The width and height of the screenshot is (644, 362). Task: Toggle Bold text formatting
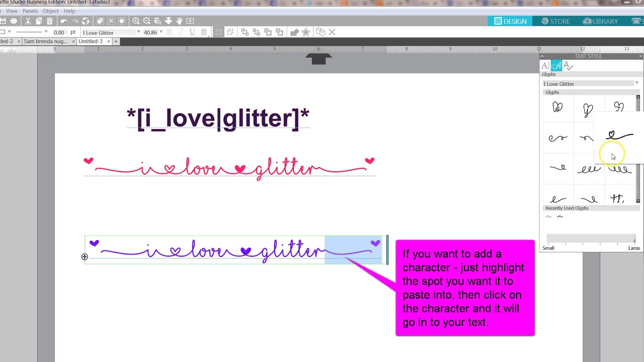pyautogui.click(x=170, y=32)
